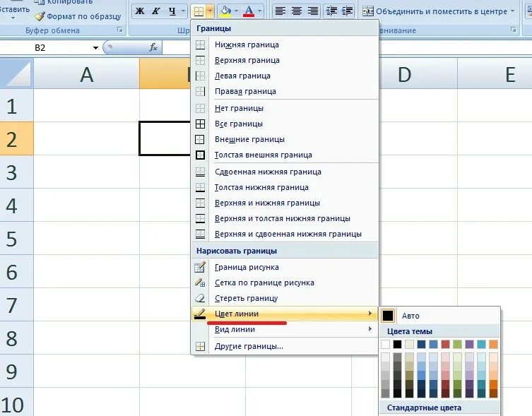This screenshot has height=416, width=532.
Task: Open merge and center dropdown arrow
Action: coord(513,11)
